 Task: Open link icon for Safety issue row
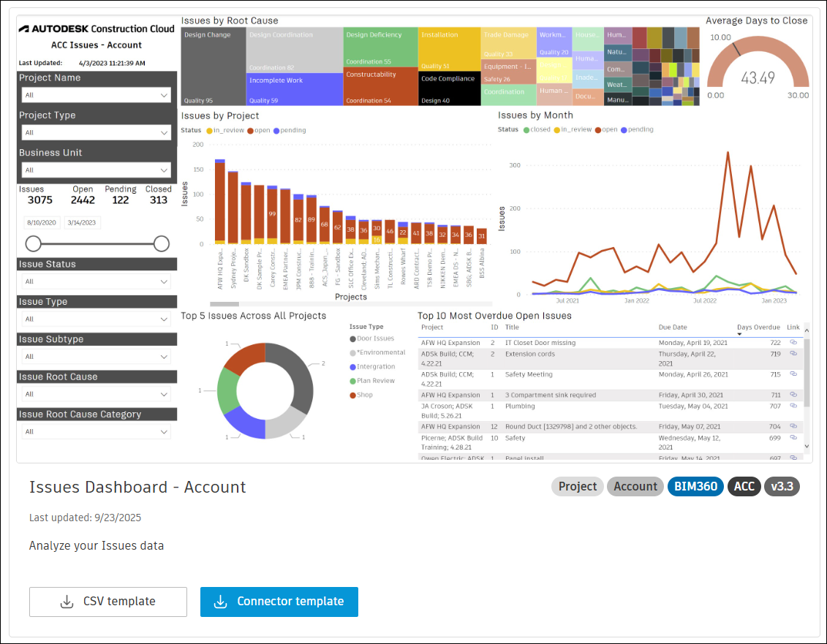pyautogui.click(x=793, y=437)
